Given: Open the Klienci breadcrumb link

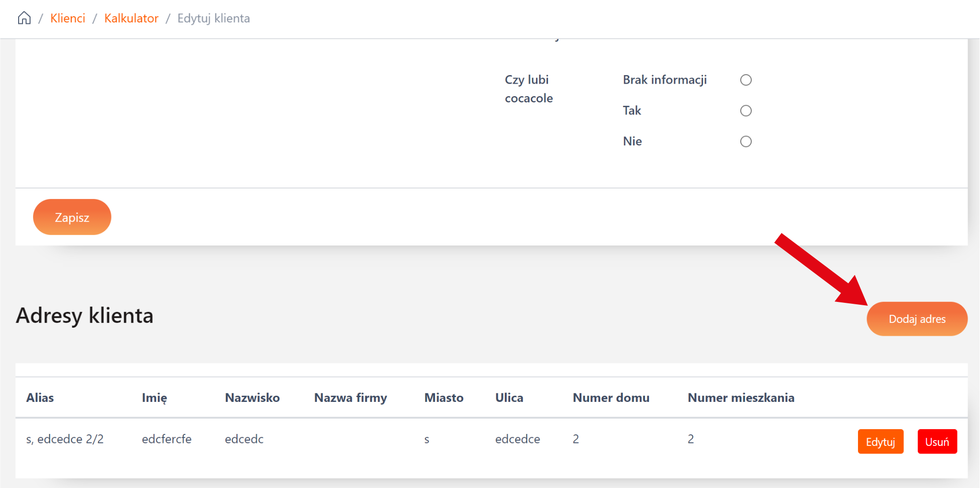Looking at the screenshot, I should click(x=67, y=18).
